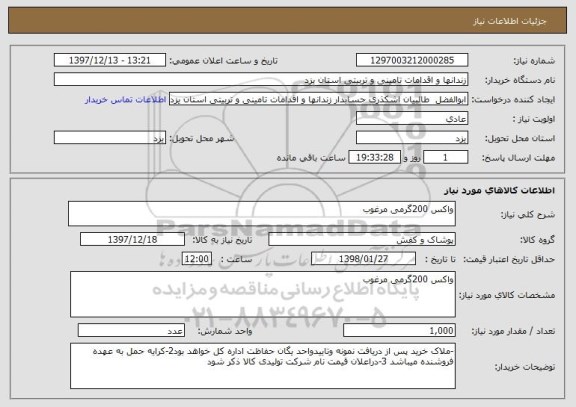This screenshot has width=576, height=407.
Task: Click the نام دستگاه خریدار field
Action: pos(261,80)
